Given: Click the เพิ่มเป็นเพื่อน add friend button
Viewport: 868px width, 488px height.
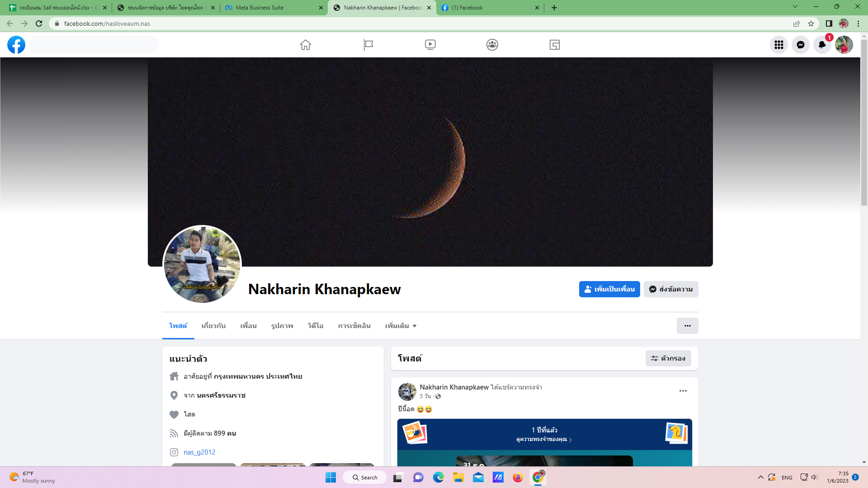Looking at the screenshot, I should click(609, 289).
